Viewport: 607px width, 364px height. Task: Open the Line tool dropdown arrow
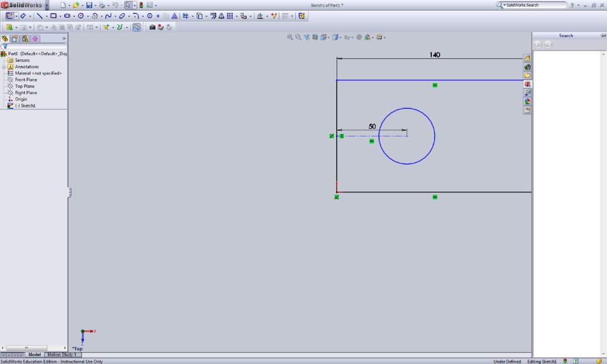(x=46, y=16)
